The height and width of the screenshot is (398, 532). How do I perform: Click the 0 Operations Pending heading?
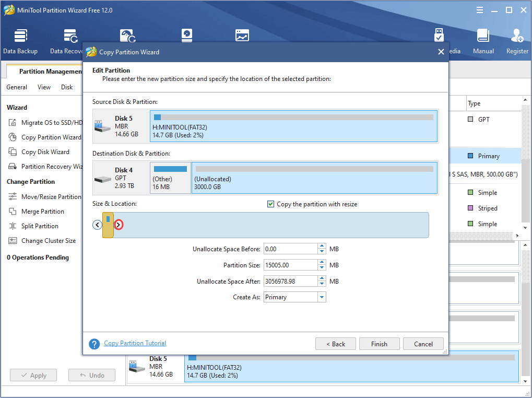tap(38, 257)
